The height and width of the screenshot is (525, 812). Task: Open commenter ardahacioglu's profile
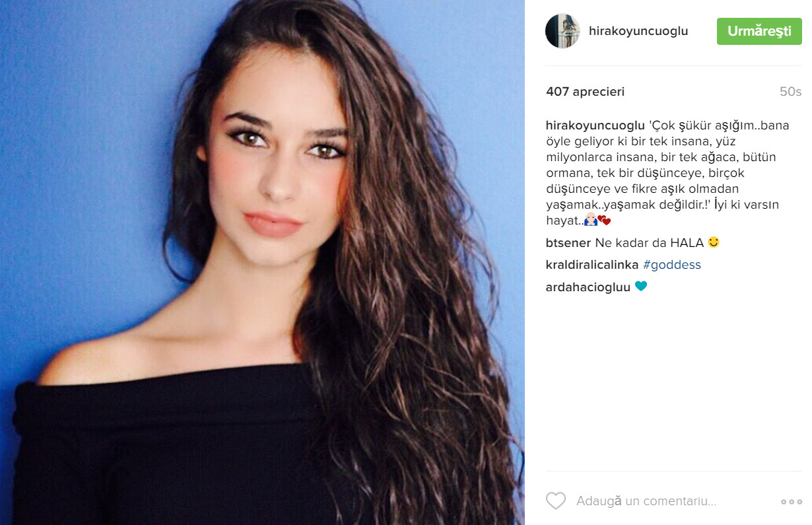coord(588,287)
